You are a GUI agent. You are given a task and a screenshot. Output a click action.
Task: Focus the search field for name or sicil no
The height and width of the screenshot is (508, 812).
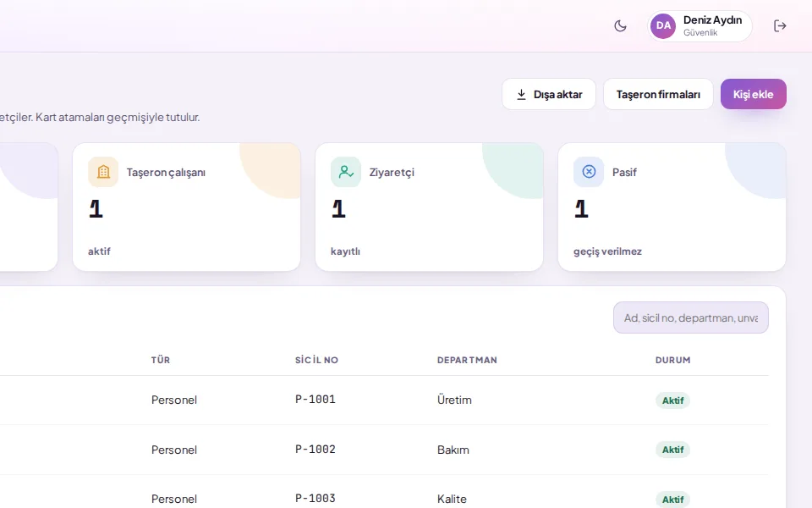point(691,317)
